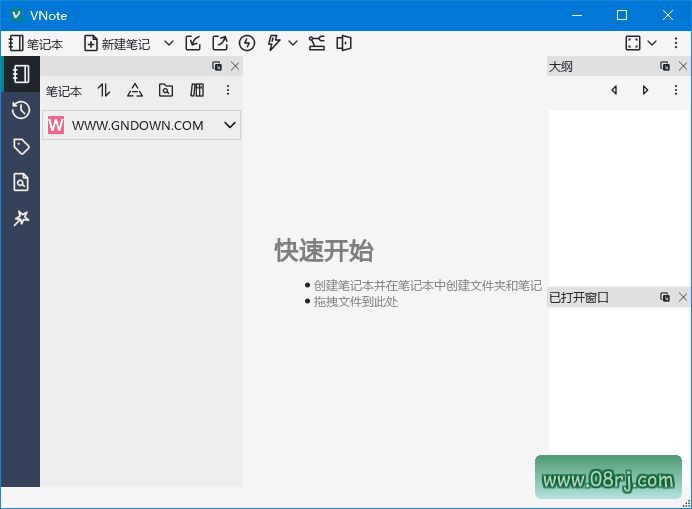Click the 创建笔记本并在笔记本中创建文件夹和笔记 hint text
This screenshot has height=509, width=692.
click(428, 286)
